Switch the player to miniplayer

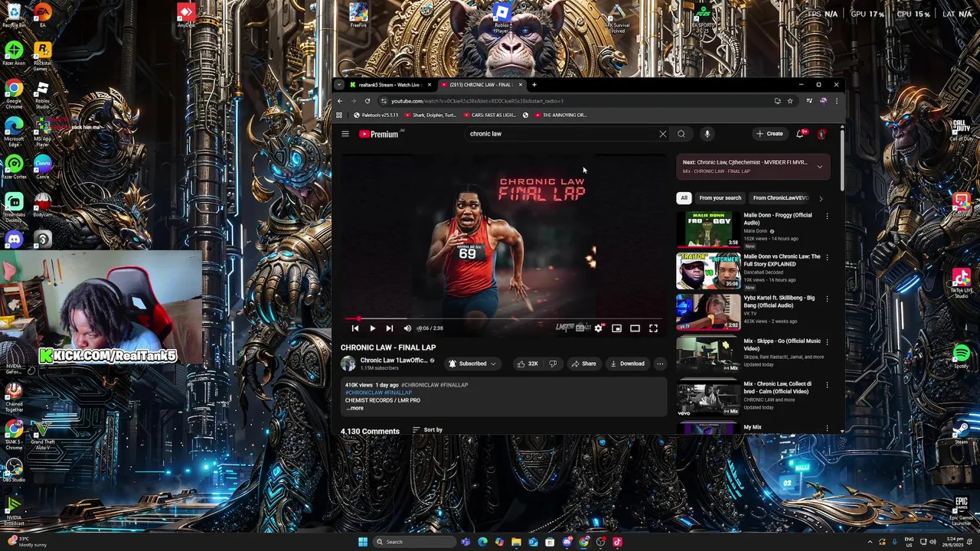[x=617, y=328]
